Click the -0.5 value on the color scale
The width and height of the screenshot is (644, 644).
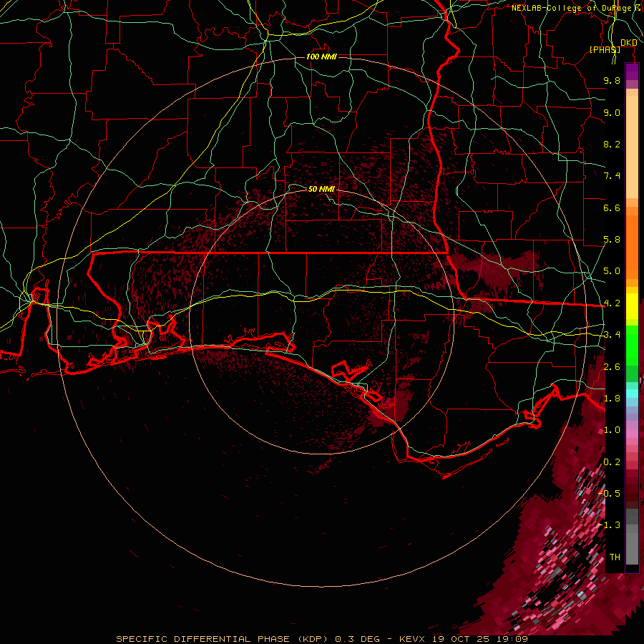tap(610, 494)
